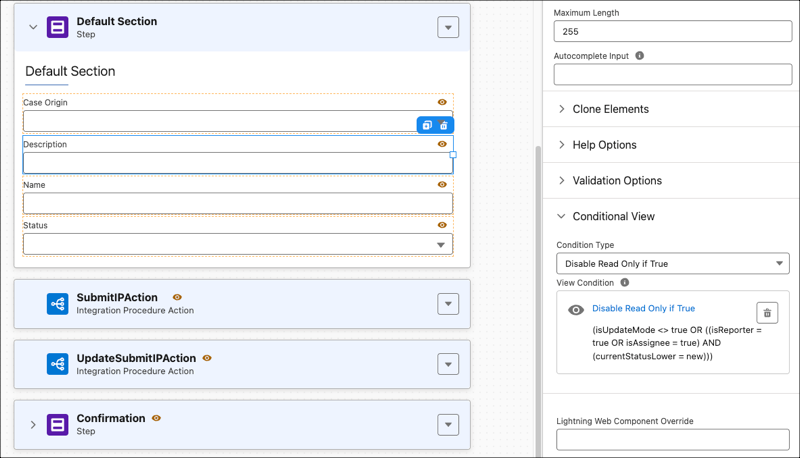Open the Confirmation step dropdown menu
Viewport: 800px width, 458px height.
click(x=448, y=424)
